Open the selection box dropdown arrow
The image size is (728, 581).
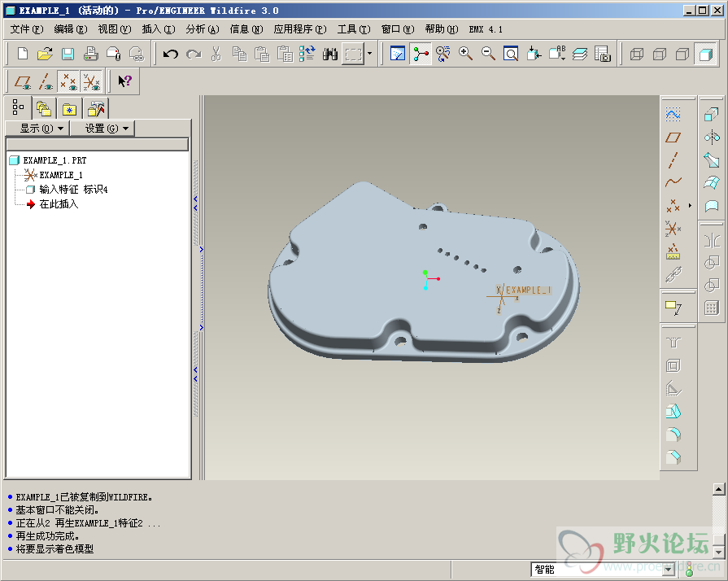point(369,54)
